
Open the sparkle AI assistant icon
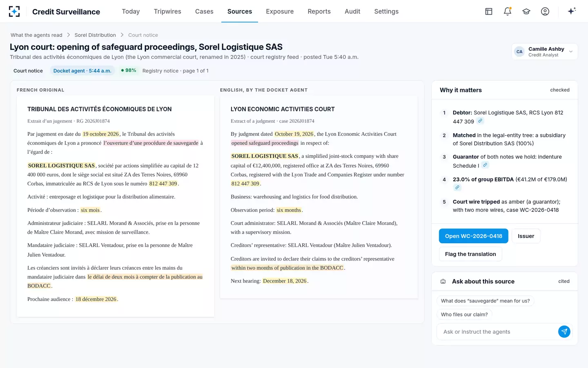tap(572, 11)
